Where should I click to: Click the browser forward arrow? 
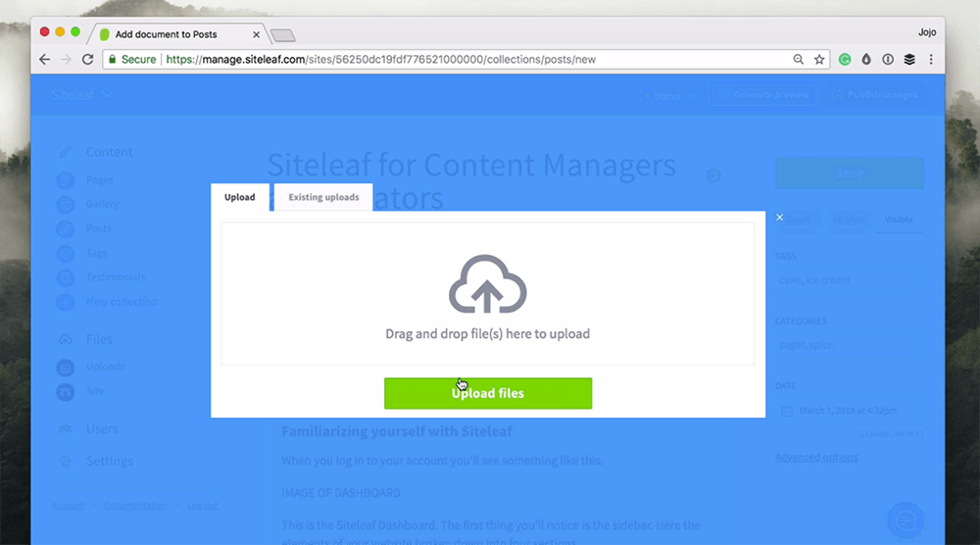66,60
